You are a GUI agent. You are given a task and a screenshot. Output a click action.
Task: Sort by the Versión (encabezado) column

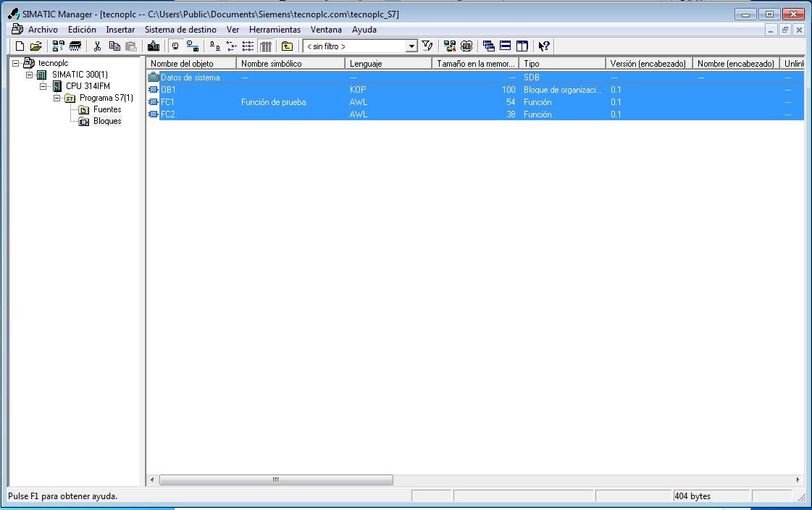pos(650,63)
